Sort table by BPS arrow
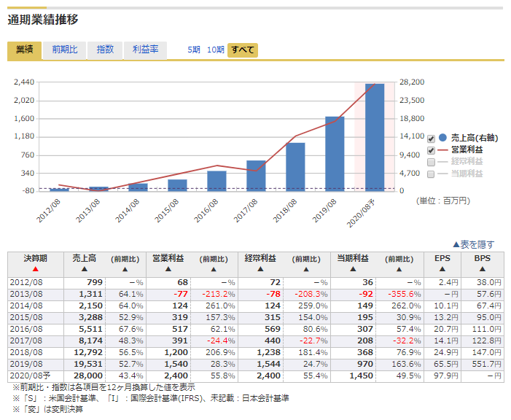 click(482, 269)
